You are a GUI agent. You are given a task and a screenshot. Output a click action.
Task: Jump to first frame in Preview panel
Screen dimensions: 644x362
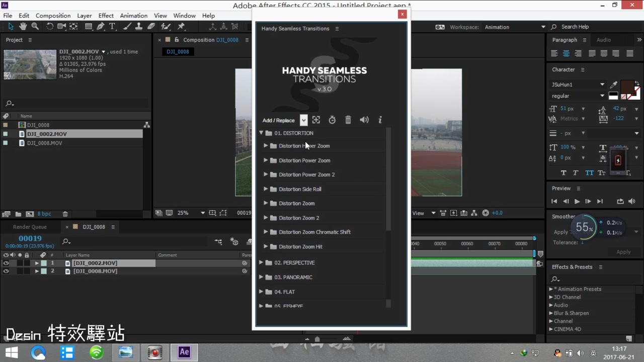click(554, 201)
